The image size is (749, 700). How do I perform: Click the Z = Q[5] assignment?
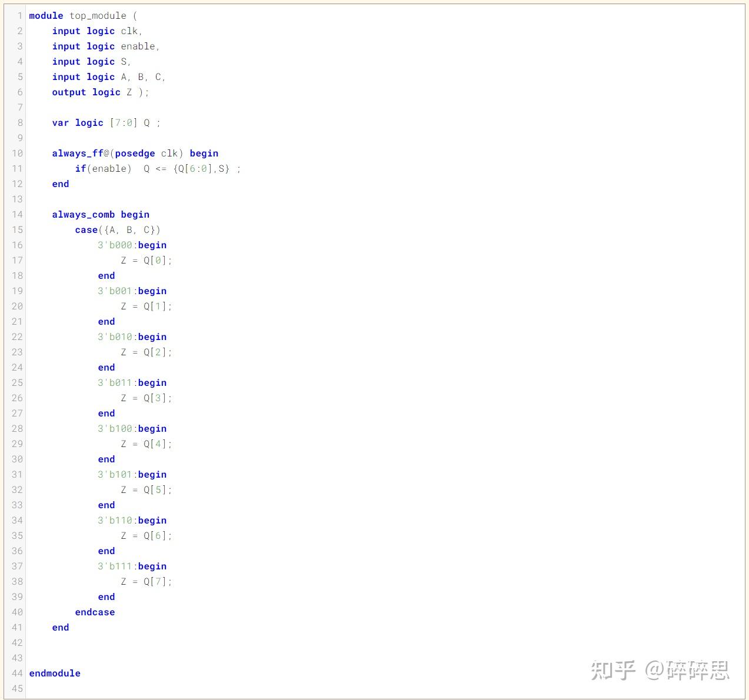(x=145, y=489)
